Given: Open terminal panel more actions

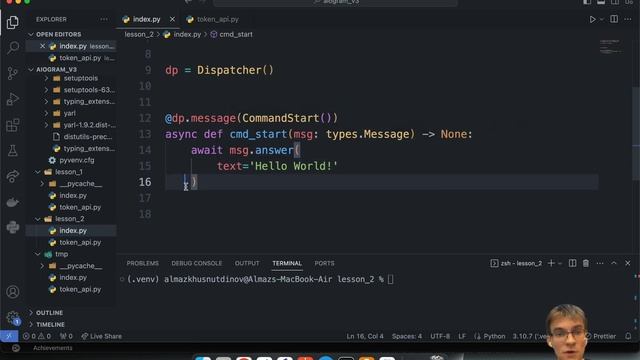Looking at the screenshot, I should coord(600,263).
